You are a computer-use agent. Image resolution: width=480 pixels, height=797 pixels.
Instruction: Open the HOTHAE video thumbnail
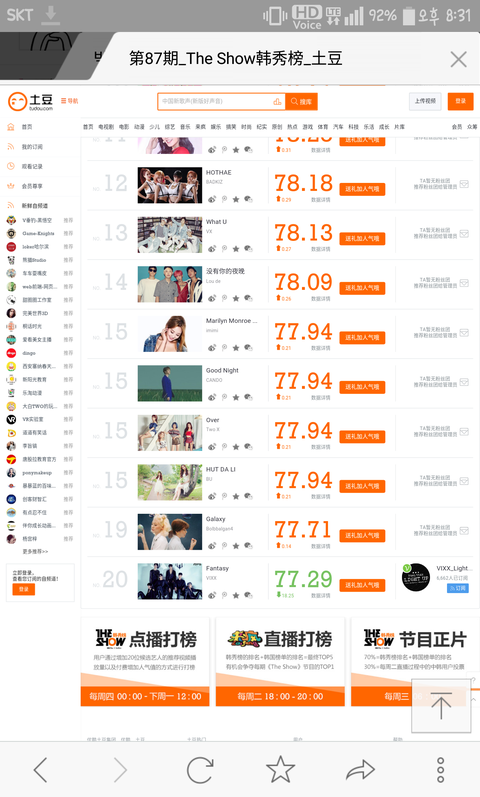[170, 185]
